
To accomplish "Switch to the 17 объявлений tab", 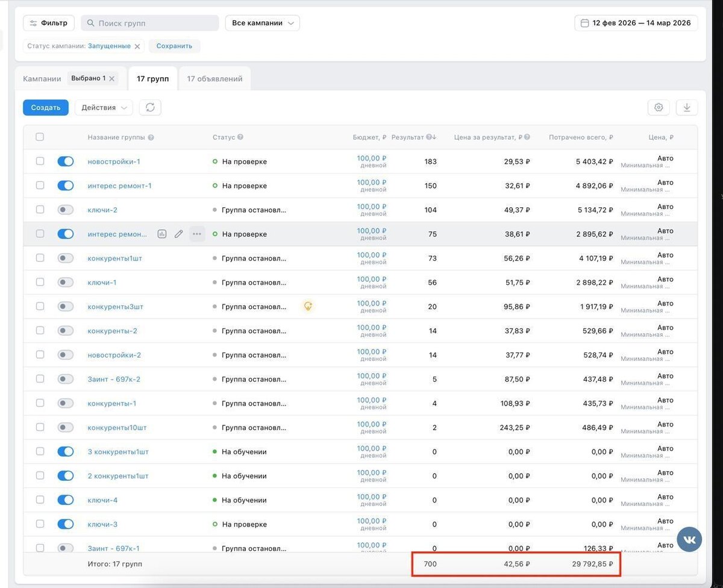I will coord(214,78).
